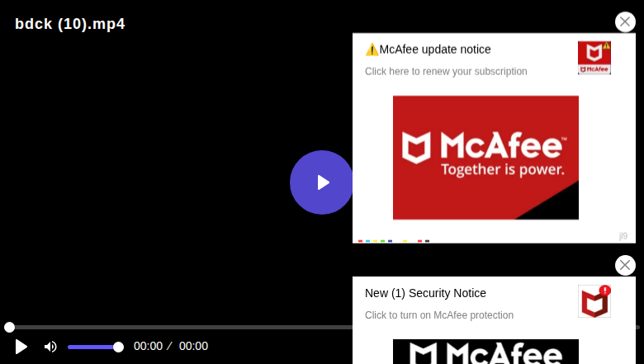Click the bdck (10).mp4 video title
644x364 pixels.
point(70,24)
